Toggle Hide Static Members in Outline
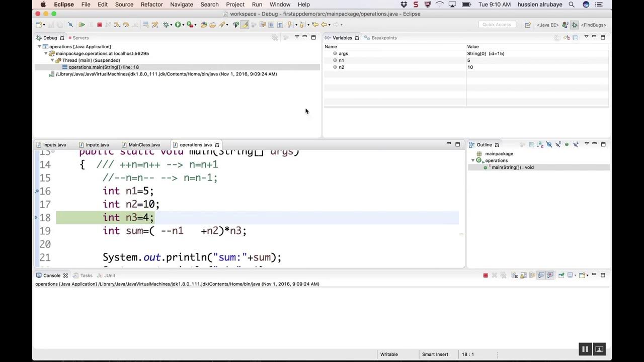Image resolution: width=644 pixels, height=362 pixels. (558, 144)
